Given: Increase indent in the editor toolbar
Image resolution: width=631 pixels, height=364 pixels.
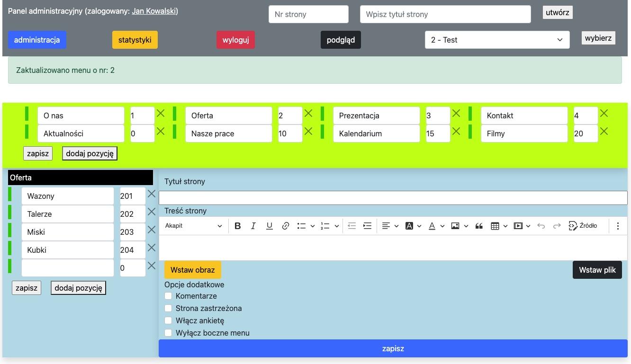Looking at the screenshot, I should [367, 226].
